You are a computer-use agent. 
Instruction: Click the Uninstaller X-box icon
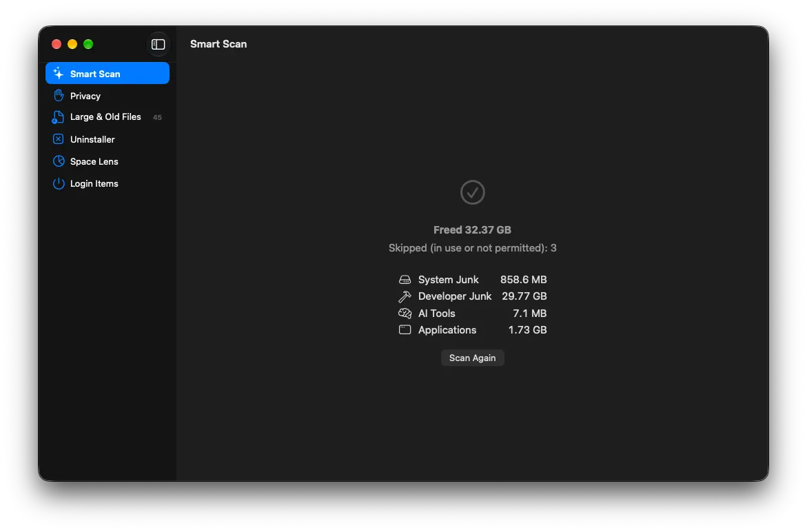pos(58,139)
